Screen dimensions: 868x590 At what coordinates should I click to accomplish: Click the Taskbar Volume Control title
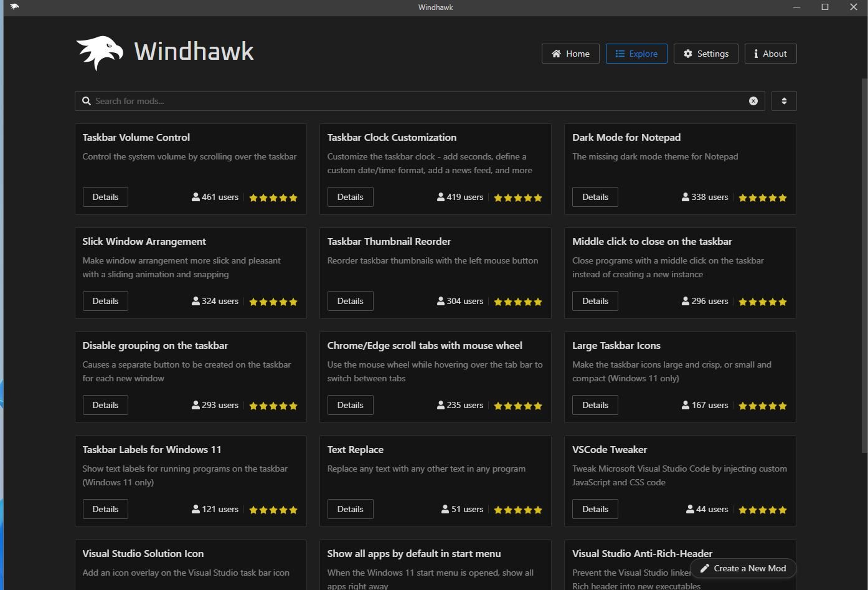coord(136,138)
